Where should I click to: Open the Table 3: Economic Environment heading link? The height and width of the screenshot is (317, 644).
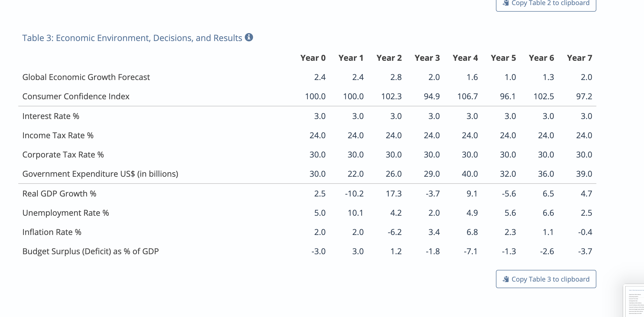pyautogui.click(x=132, y=38)
